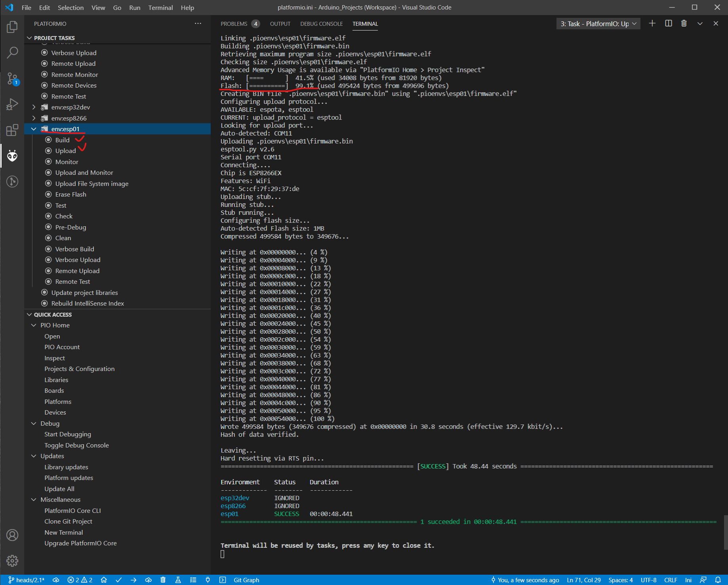
Task: Open Source Control view icon
Action: (x=12, y=79)
